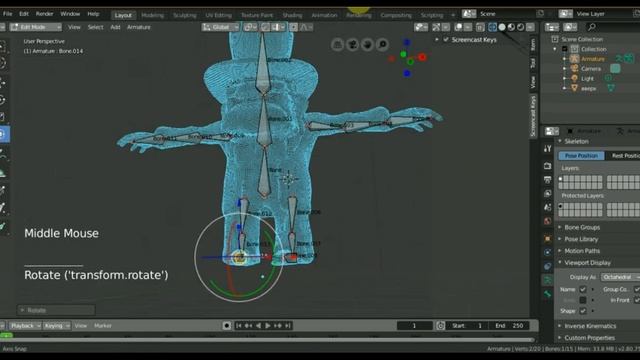The height and width of the screenshot is (360, 640).
Task: Switch to the Shading workspace tab
Action: click(292, 15)
